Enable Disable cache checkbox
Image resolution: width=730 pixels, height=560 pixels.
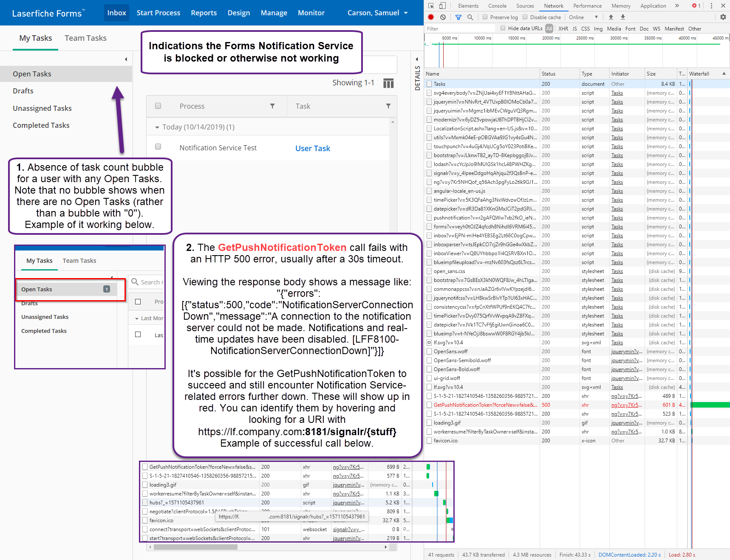point(525,17)
